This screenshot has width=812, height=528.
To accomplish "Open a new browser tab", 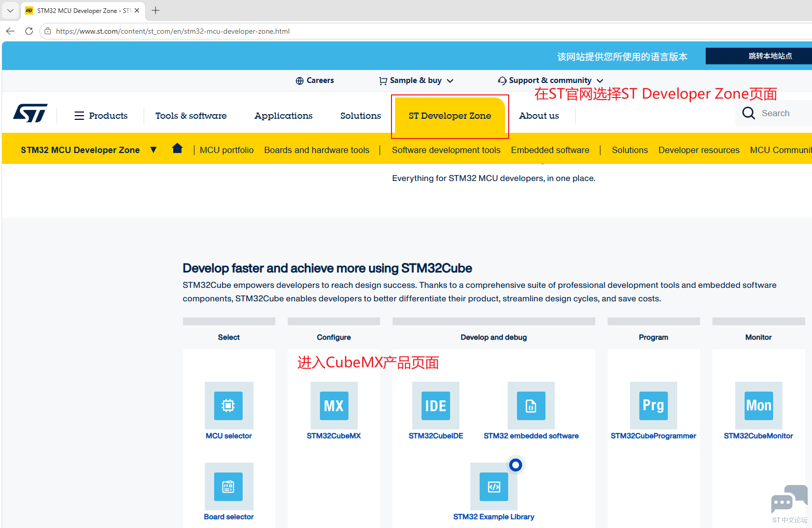I will coord(156,10).
